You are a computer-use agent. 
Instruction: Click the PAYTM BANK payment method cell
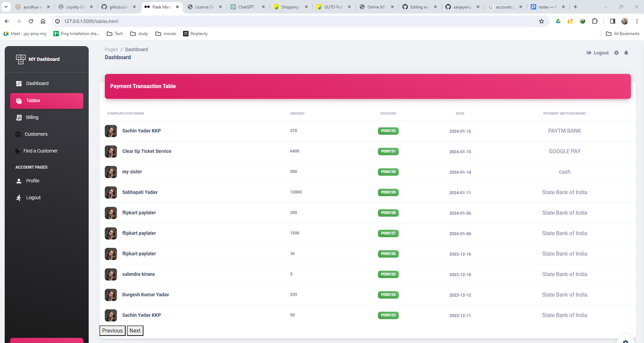click(x=565, y=131)
